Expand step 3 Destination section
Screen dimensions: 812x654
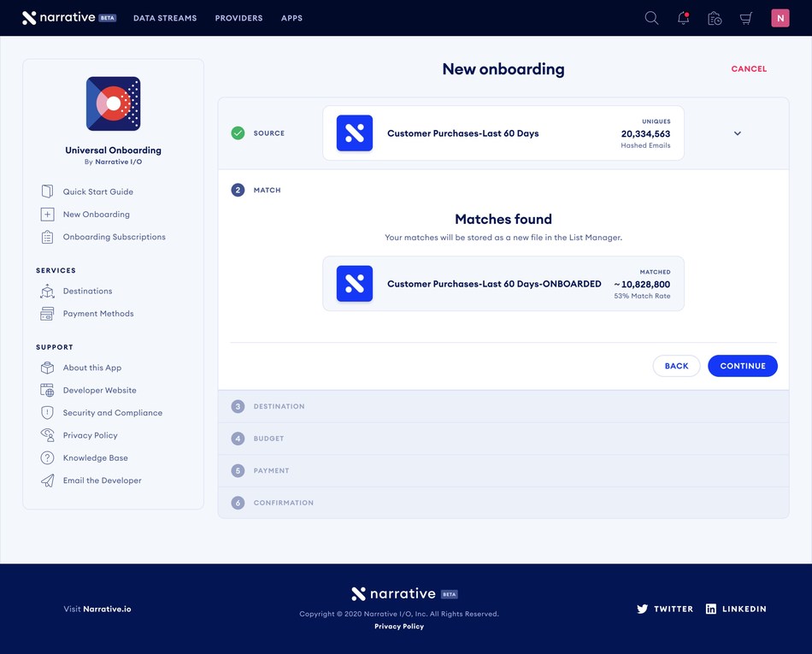coord(503,406)
